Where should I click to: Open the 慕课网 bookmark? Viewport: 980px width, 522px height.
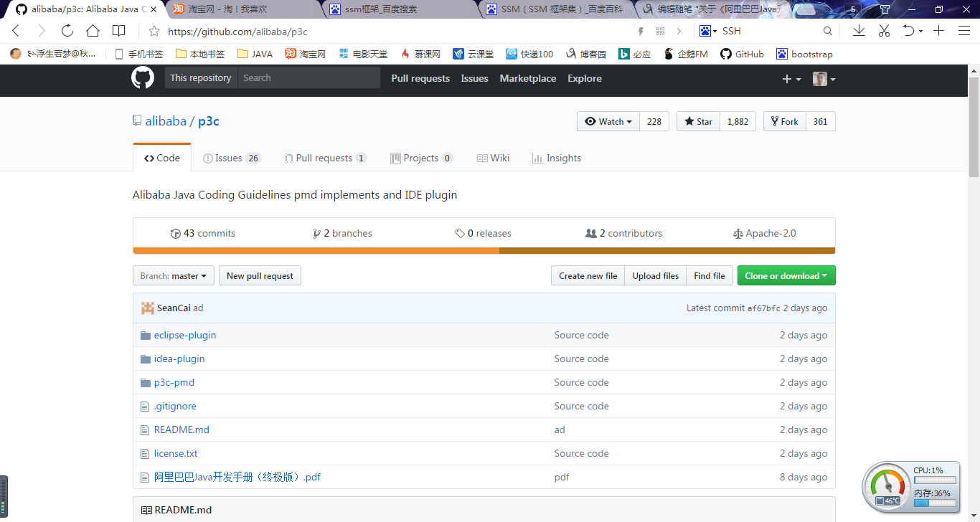tap(420, 54)
